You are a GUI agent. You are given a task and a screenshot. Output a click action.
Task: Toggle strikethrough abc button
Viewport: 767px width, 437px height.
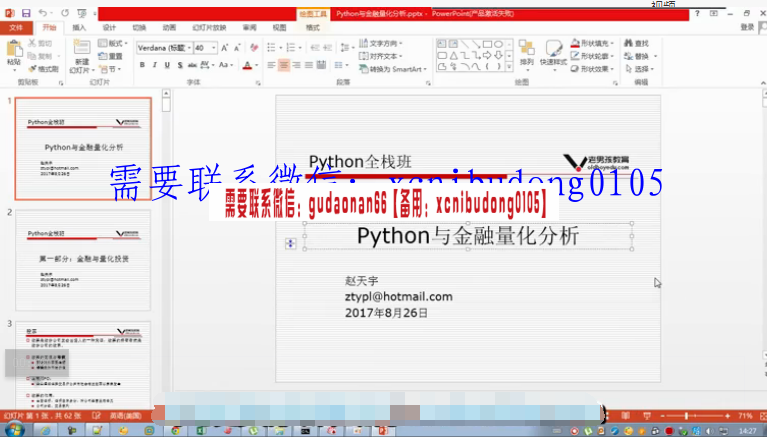click(192, 65)
